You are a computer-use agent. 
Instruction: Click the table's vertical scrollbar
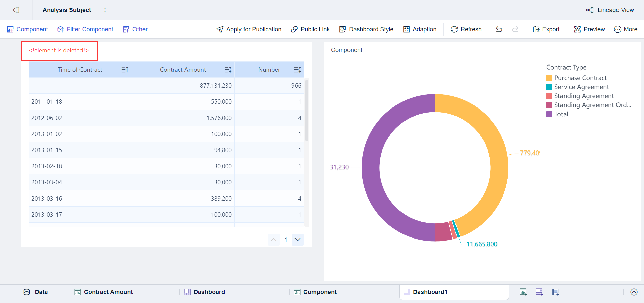click(x=307, y=111)
